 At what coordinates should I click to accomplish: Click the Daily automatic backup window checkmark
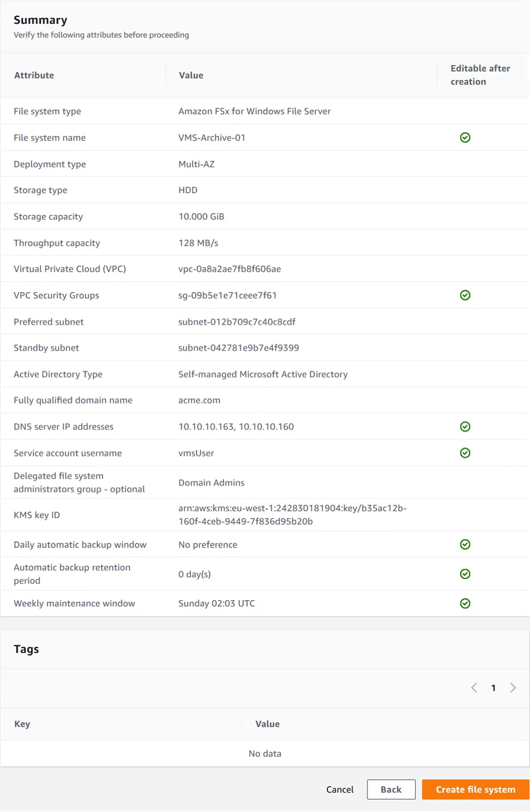[x=465, y=544]
